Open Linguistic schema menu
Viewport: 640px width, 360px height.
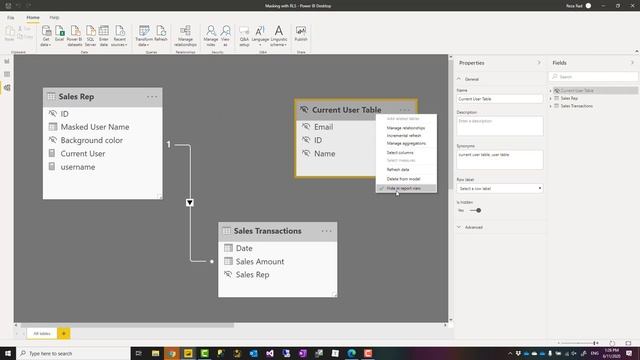coord(278,36)
